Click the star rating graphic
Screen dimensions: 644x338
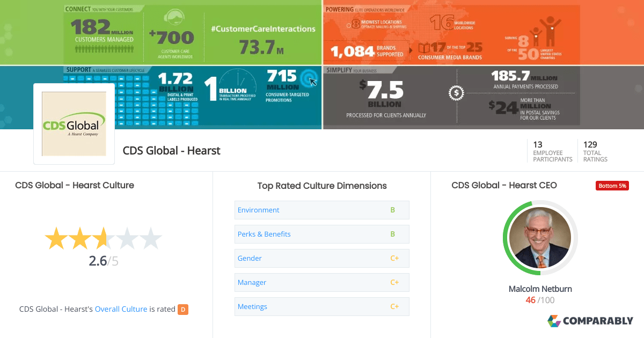point(103,238)
